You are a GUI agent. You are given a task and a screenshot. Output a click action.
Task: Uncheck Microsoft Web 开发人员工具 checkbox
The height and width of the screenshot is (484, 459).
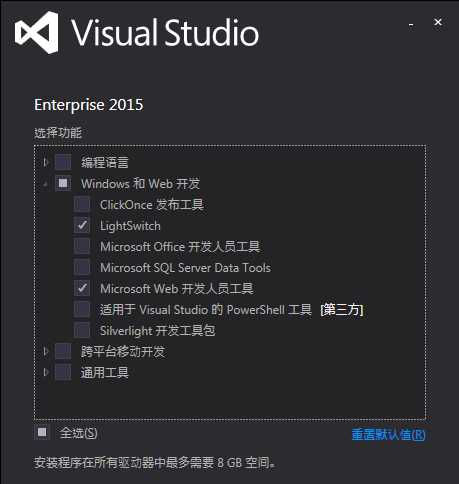pyautogui.click(x=82, y=288)
